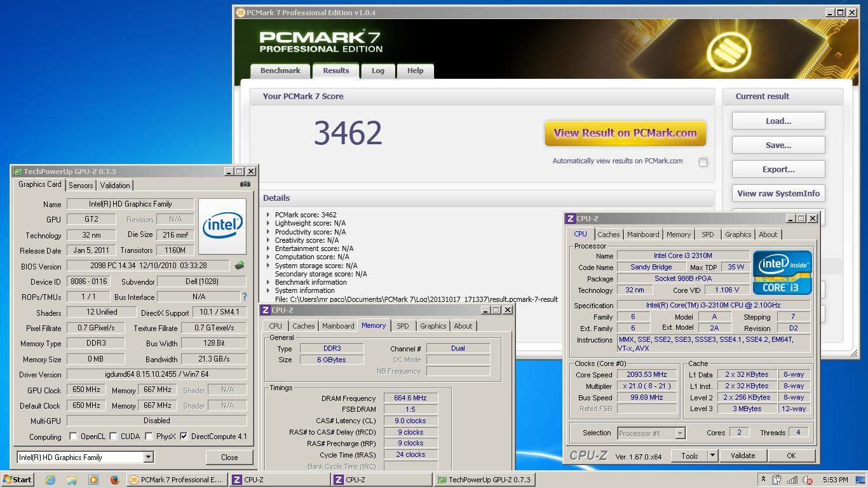Switch to PCMark 7 Professional taskbar button
868x488 pixels.
(x=177, y=480)
